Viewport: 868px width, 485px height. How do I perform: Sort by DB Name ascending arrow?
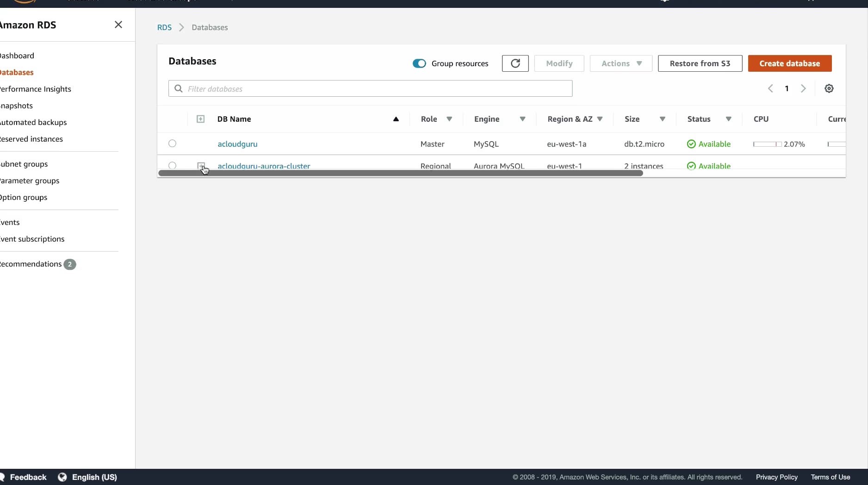[x=396, y=119]
